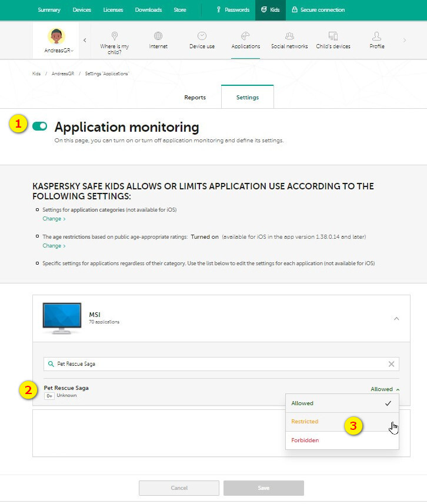Click the MSI device name
This screenshot has width=427, height=504.
[x=95, y=315]
